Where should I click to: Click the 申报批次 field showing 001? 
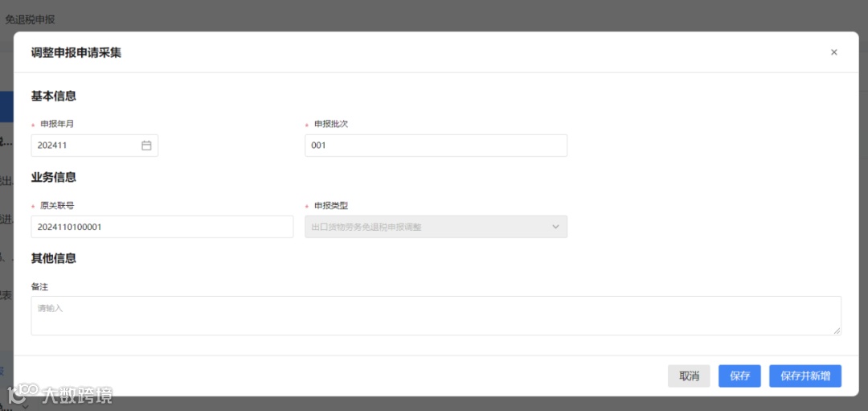436,146
